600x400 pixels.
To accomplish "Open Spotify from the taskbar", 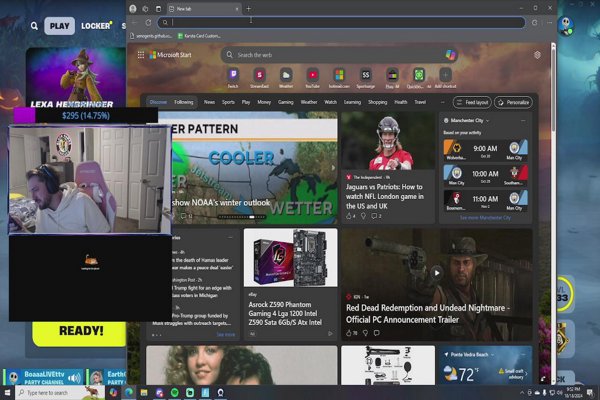I will 174,392.
